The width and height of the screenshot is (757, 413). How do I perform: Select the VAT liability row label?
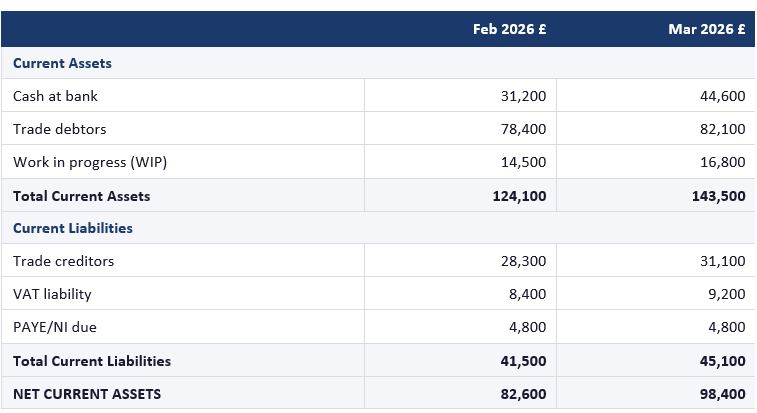52,294
